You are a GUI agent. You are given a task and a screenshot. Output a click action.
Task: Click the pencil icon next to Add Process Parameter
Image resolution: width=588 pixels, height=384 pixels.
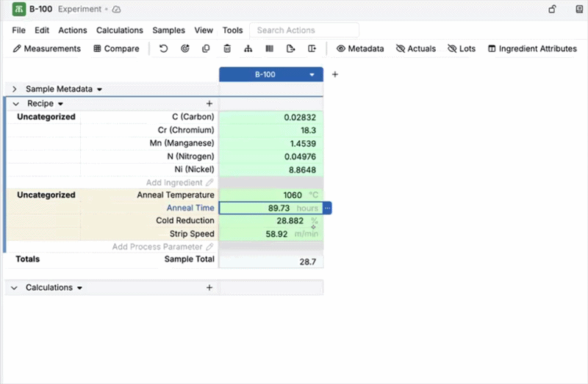[209, 247]
